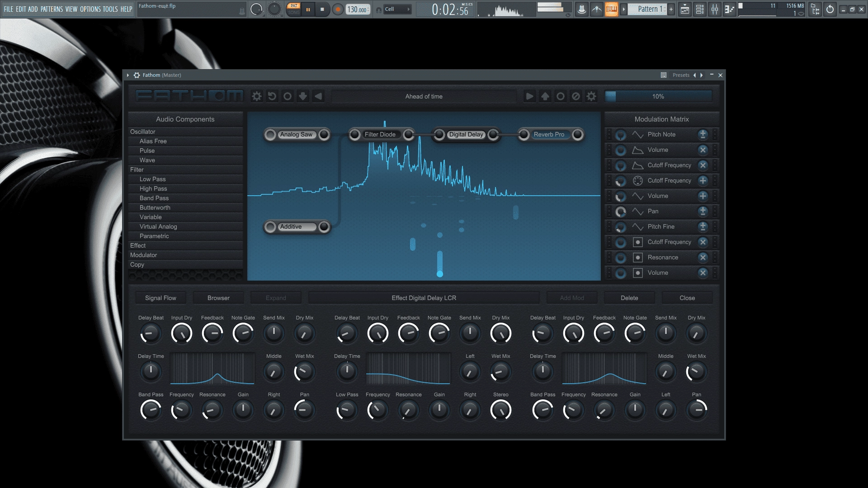Click the tempo field showing 130.000
The width and height of the screenshot is (868, 488).
(358, 9)
